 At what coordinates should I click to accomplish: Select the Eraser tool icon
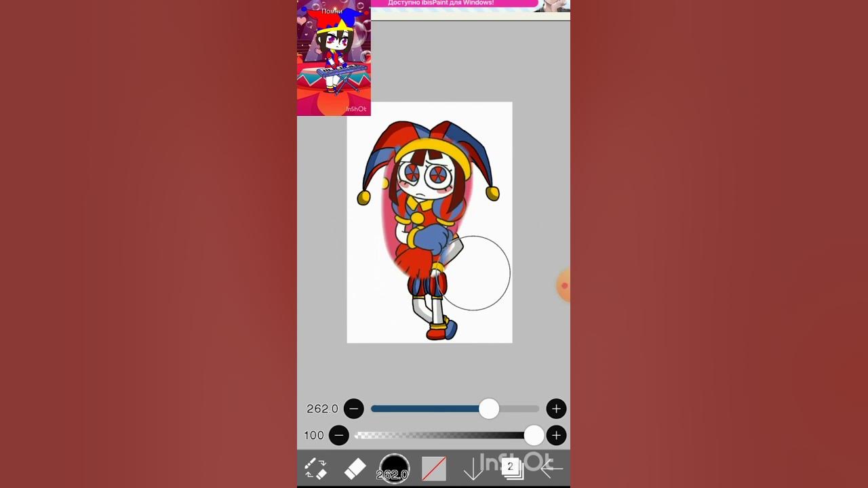355,468
